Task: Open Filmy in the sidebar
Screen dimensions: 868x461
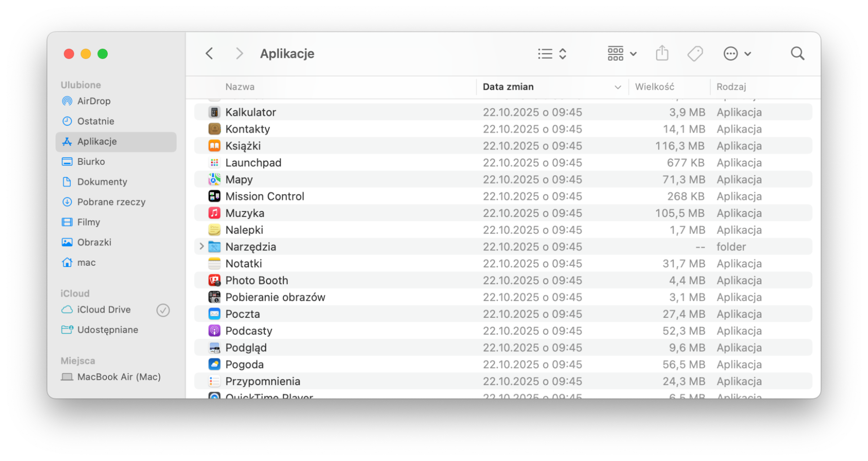Action: pyautogui.click(x=116, y=222)
